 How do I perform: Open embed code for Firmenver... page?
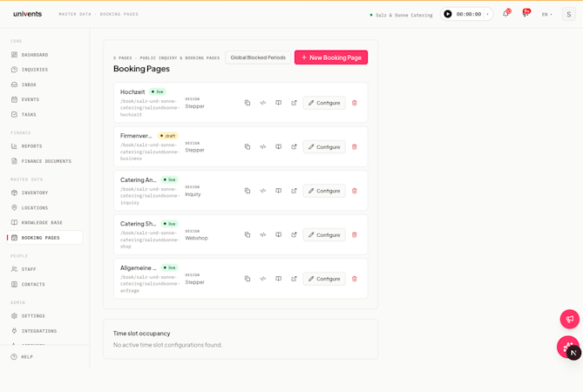263,146
